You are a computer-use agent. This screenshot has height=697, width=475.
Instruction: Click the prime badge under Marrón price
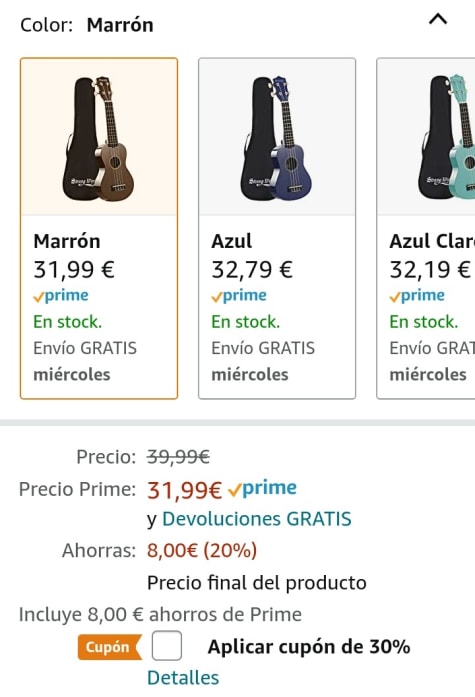pos(61,296)
